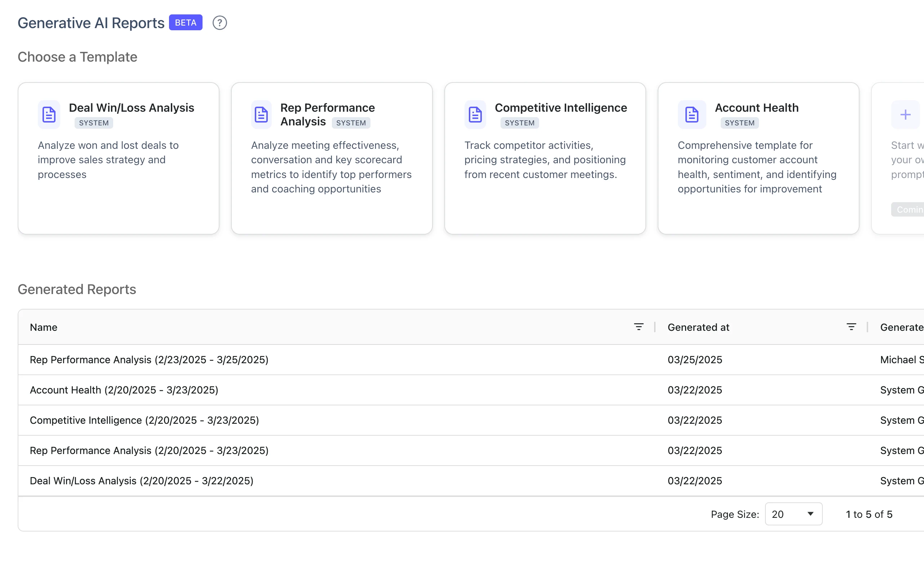924x578 pixels.
Task: Open the help question mark icon
Action: pyautogui.click(x=219, y=23)
